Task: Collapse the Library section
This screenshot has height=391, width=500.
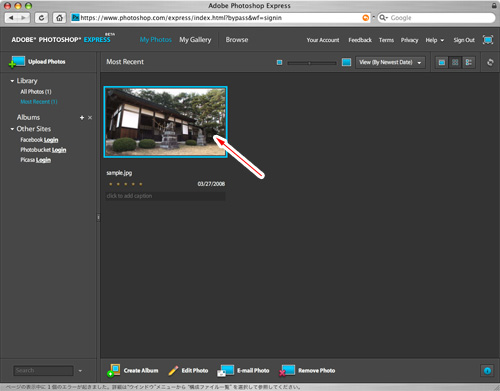Action: [12, 81]
